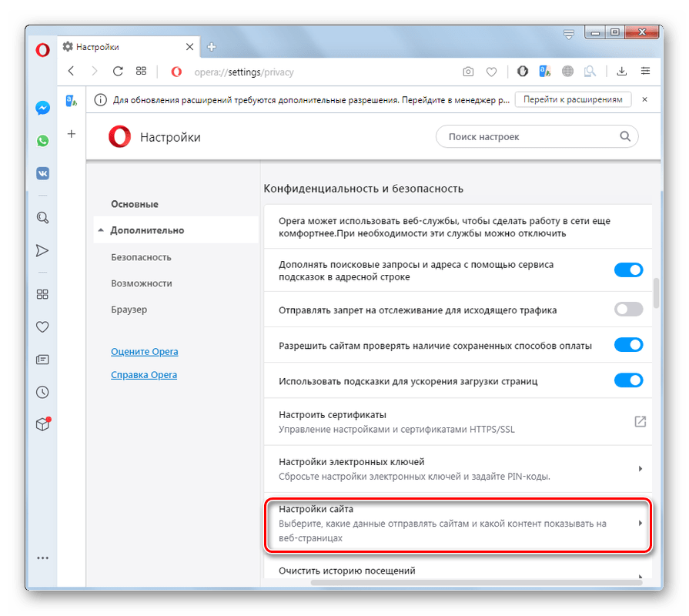Open downloads arrow icon

coord(622,71)
